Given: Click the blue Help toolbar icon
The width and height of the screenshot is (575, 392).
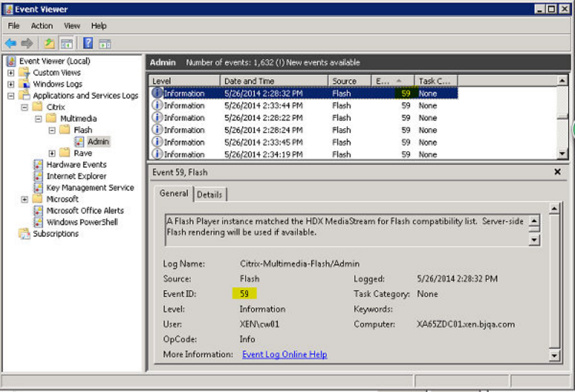Looking at the screenshot, I should pyautogui.click(x=88, y=43).
